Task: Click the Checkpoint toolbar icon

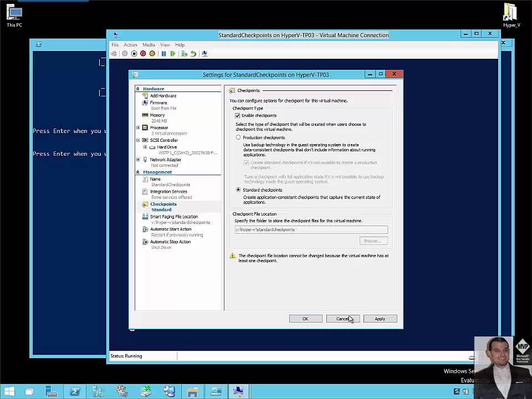Action: point(184,54)
